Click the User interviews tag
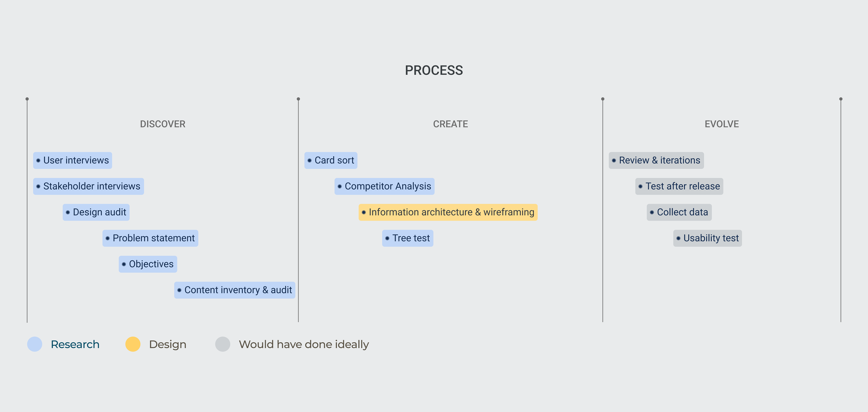The image size is (868, 412). [72, 160]
